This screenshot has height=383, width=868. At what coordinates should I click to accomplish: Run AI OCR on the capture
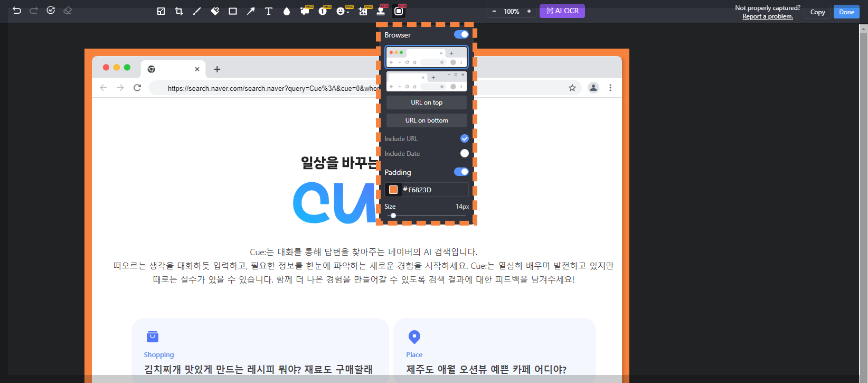562,11
